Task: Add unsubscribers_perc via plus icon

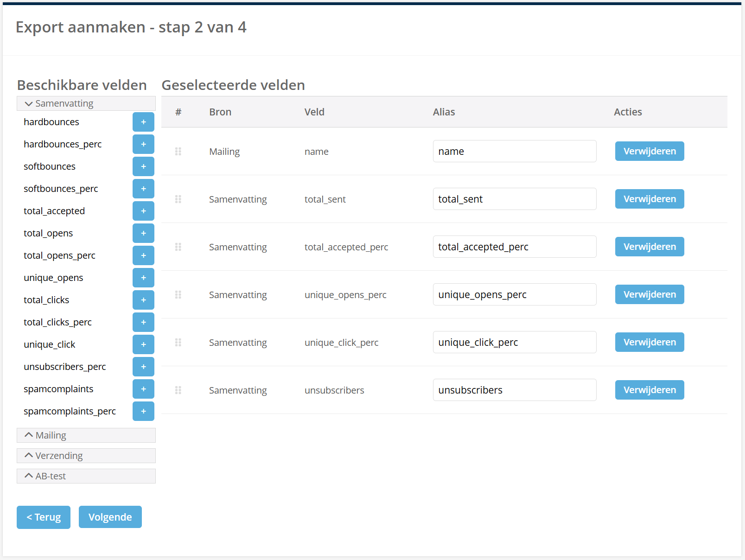Action: [143, 367]
